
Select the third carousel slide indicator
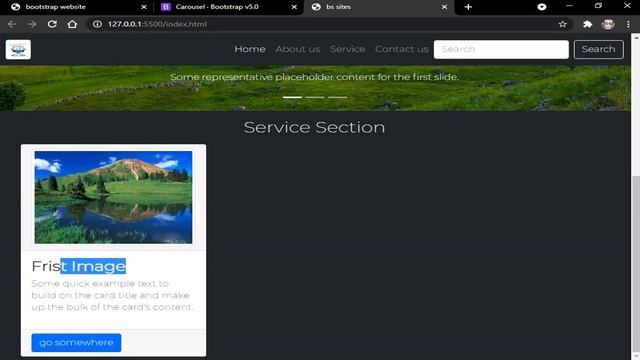click(338, 97)
